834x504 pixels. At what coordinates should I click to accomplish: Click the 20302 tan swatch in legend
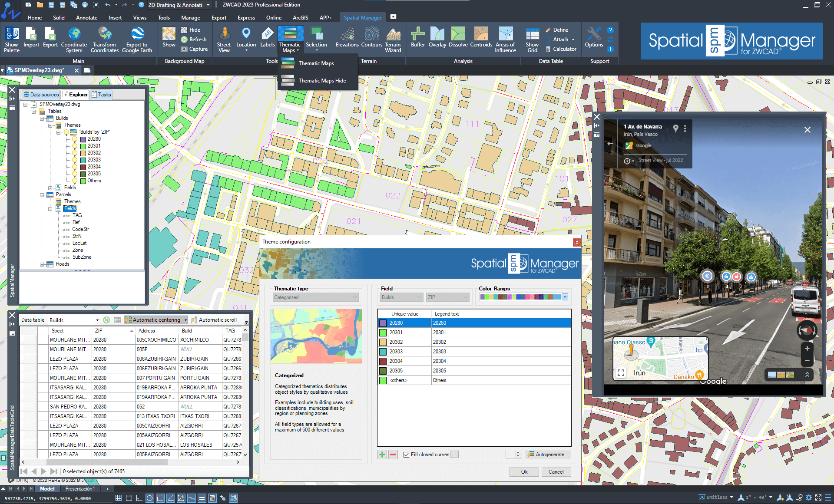pos(383,342)
